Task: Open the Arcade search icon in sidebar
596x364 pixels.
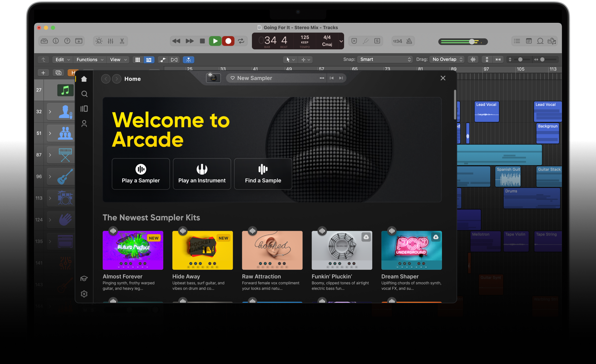Action: pyautogui.click(x=84, y=94)
